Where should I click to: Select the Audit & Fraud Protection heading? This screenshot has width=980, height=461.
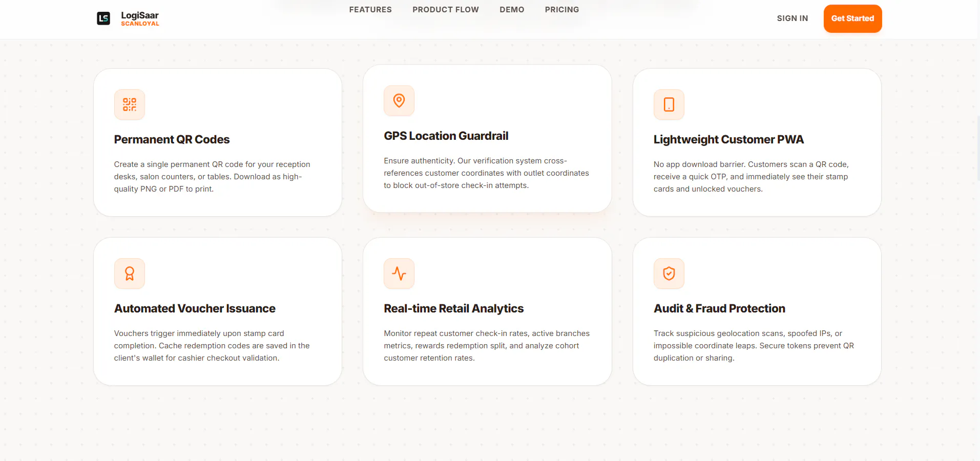[x=719, y=308]
